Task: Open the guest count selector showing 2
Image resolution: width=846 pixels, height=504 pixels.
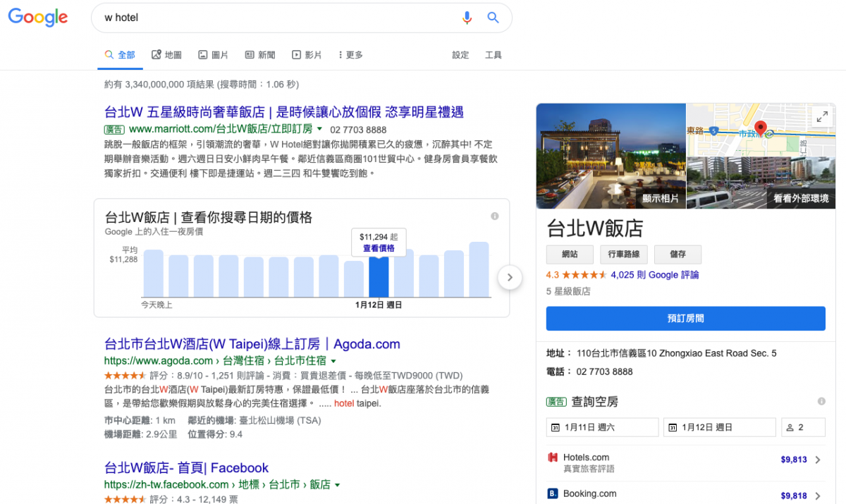Action: (803, 427)
